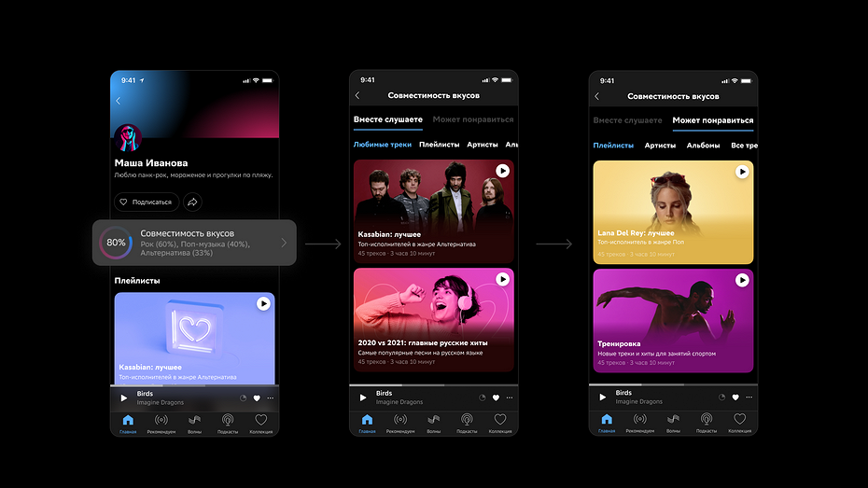Open Рекомендуем tab on profile screen
This screenshot has height=488, width=868.
coord(161,424)
